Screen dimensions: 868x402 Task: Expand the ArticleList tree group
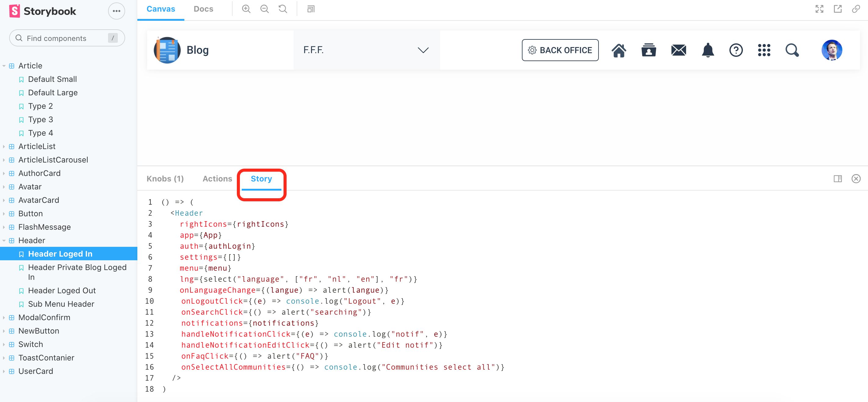[37, 146]
